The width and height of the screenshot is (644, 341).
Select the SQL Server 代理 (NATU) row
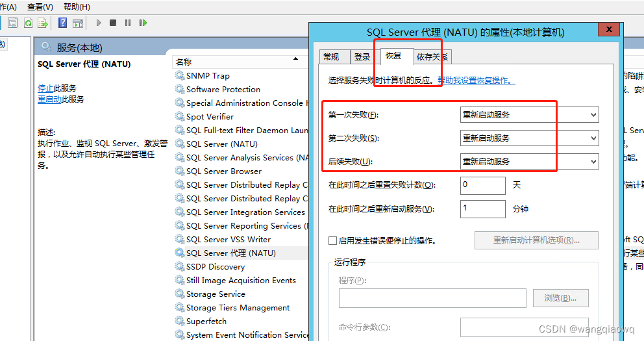[x=241, y=253]
